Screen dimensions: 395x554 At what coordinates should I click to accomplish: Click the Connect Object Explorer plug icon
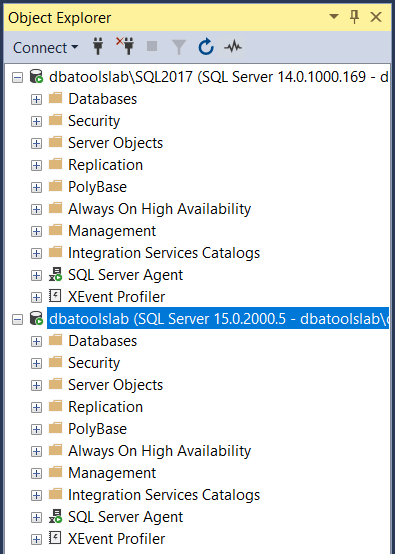[x=98, y=46]
